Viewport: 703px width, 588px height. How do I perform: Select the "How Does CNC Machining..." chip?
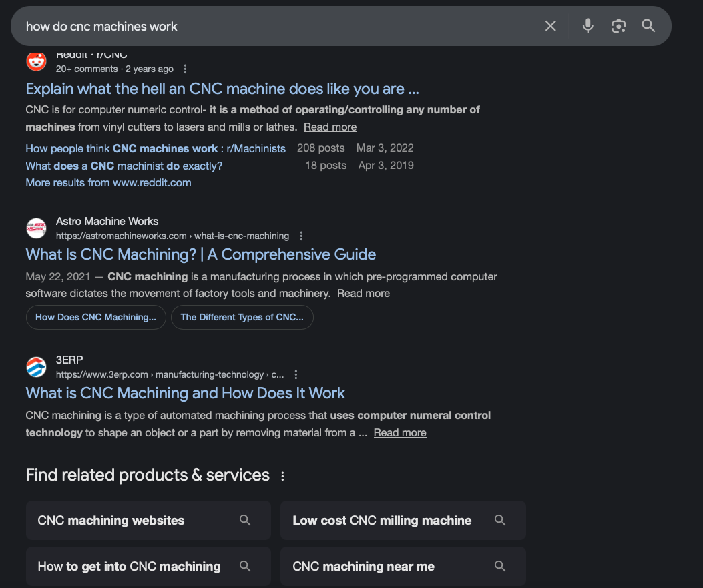pyautogui.click(x=95, y=317)
